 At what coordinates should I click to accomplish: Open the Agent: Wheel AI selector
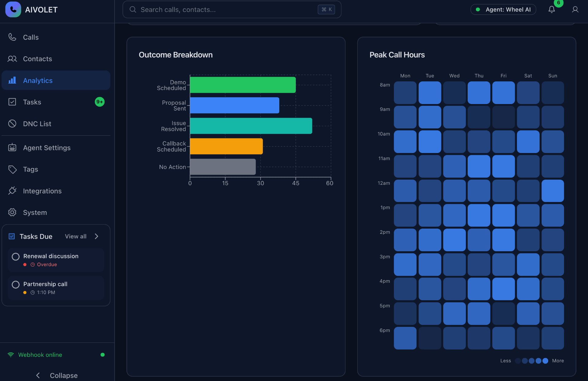(503, 9)
